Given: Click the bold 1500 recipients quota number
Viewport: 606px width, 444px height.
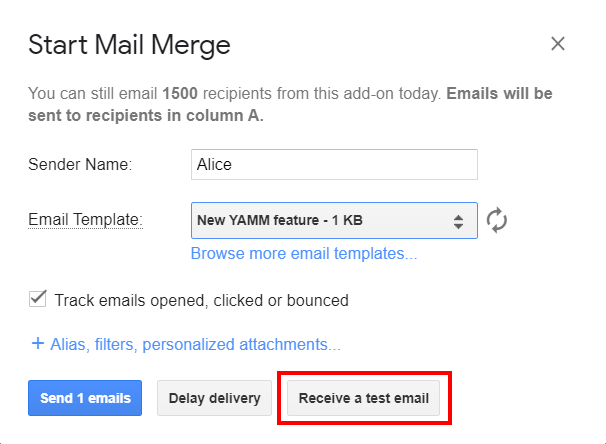Looking at the screenshot, I should 180,94.
